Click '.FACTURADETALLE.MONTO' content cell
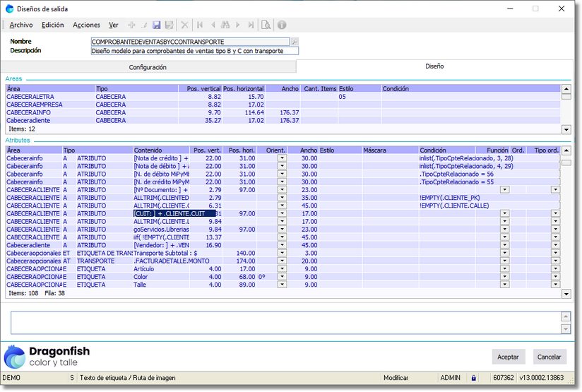The image size is (582, 392). (171, 261)
